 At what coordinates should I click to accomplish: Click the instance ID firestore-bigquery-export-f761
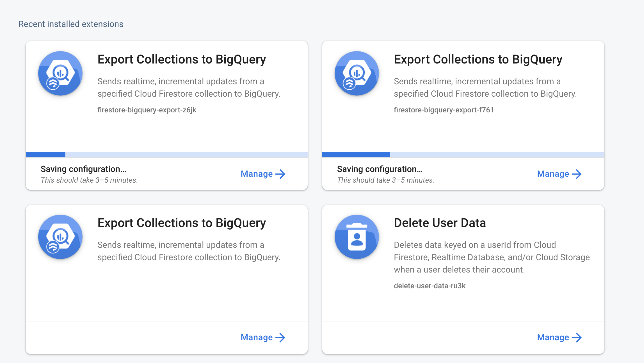click(x=444, y=110)
